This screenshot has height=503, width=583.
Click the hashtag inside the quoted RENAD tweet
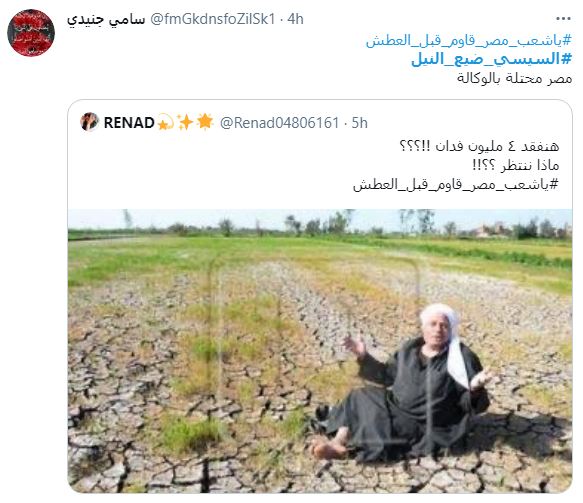[x=456, y=184]
